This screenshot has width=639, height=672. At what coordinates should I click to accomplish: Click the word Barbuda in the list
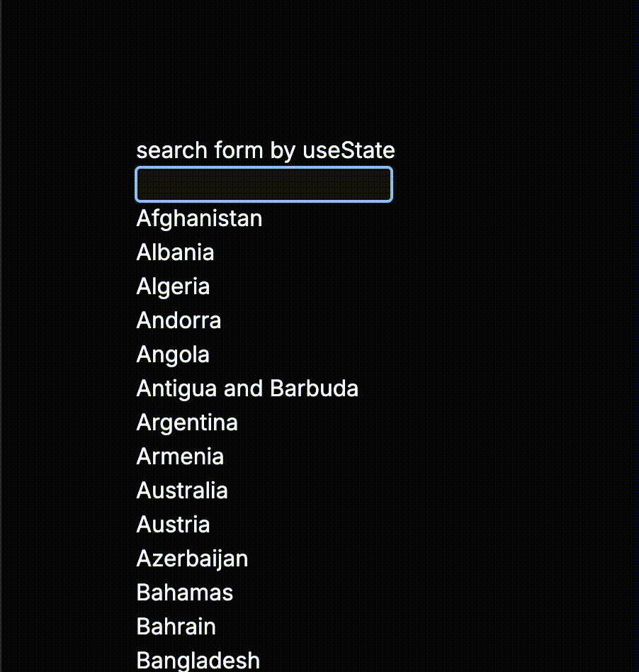315,388
